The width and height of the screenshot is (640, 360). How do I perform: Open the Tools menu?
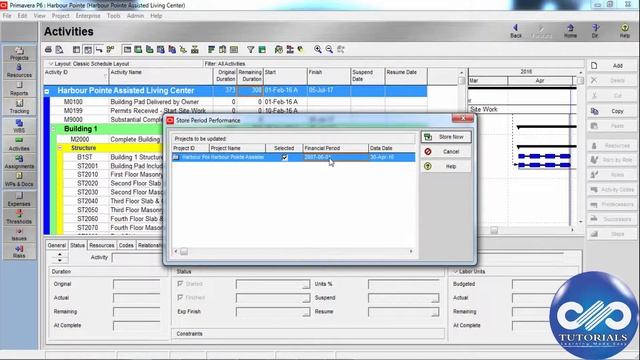click(x=113, y=16)
